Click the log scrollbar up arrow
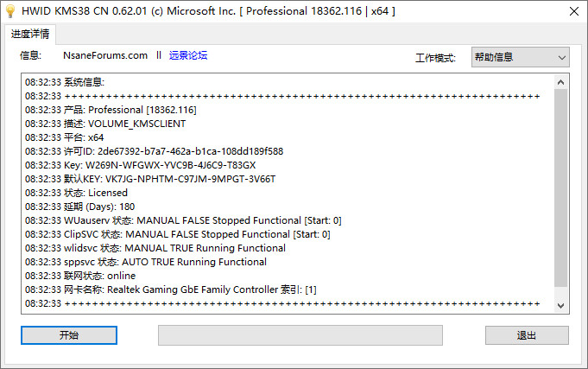 560,82
